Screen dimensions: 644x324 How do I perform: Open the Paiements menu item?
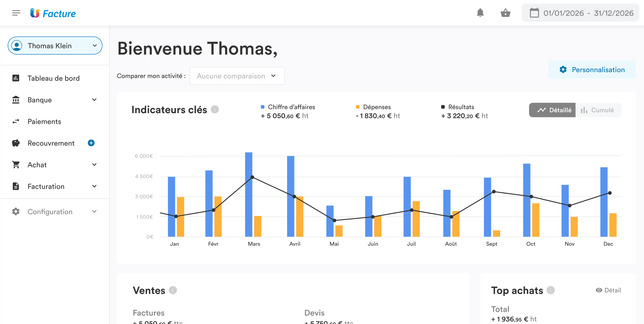[x=44, y=122]
